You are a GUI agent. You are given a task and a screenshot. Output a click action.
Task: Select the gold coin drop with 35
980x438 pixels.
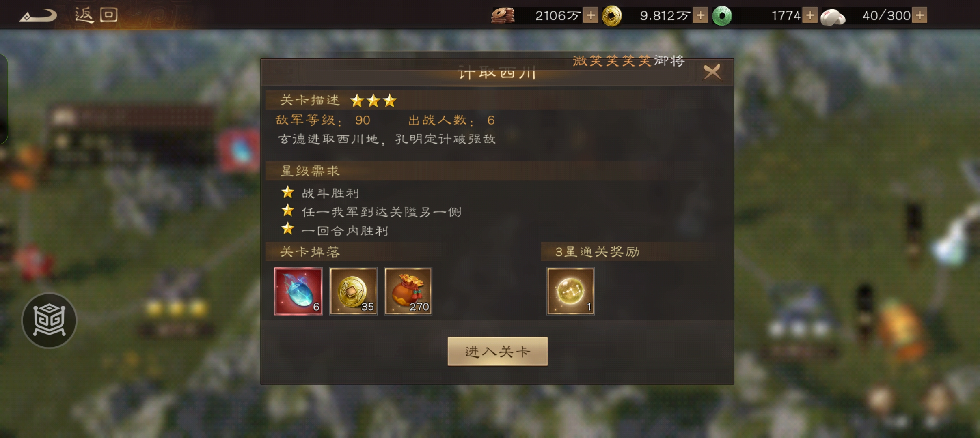pos(353,291)
